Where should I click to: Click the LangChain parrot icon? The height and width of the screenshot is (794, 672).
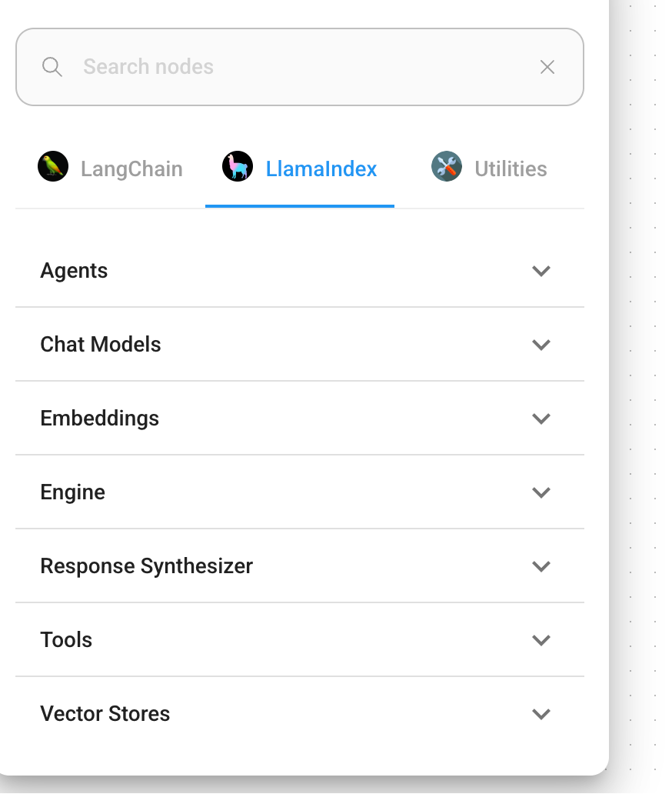click(53, 166)
